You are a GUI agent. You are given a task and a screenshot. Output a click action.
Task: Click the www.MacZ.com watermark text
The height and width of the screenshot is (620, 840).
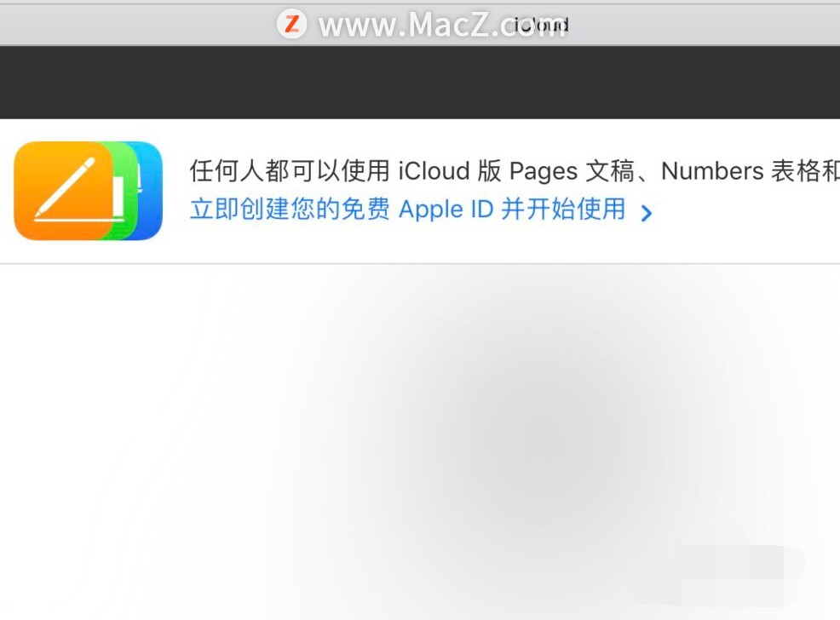(x=442, y=25)
